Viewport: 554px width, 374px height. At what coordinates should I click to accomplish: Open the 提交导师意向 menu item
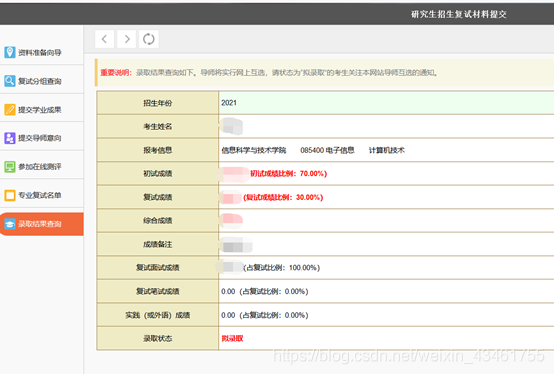pyautogui.click(x=42, y=138)
